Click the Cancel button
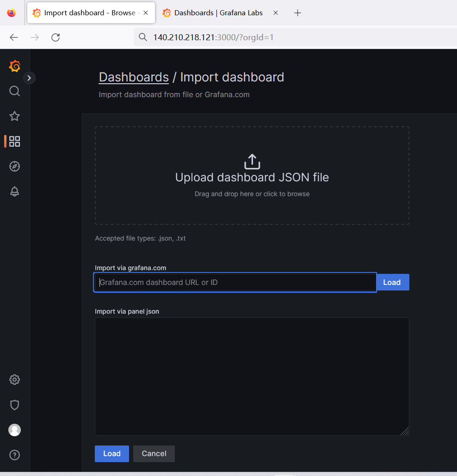 tap(154, 453)
